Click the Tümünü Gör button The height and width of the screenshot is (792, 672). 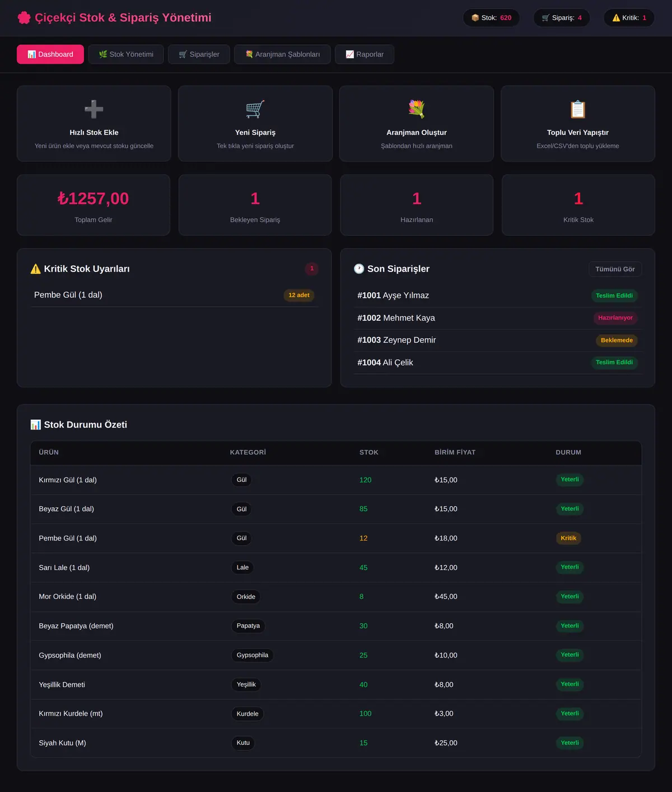point(615,269)
